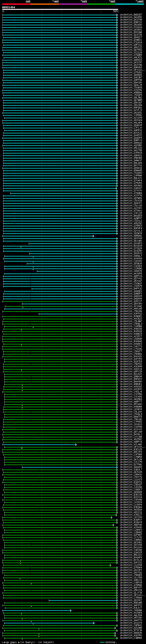Select the UniRef100_B0NDR2 label
146x644 pixels.
(131, 316)
